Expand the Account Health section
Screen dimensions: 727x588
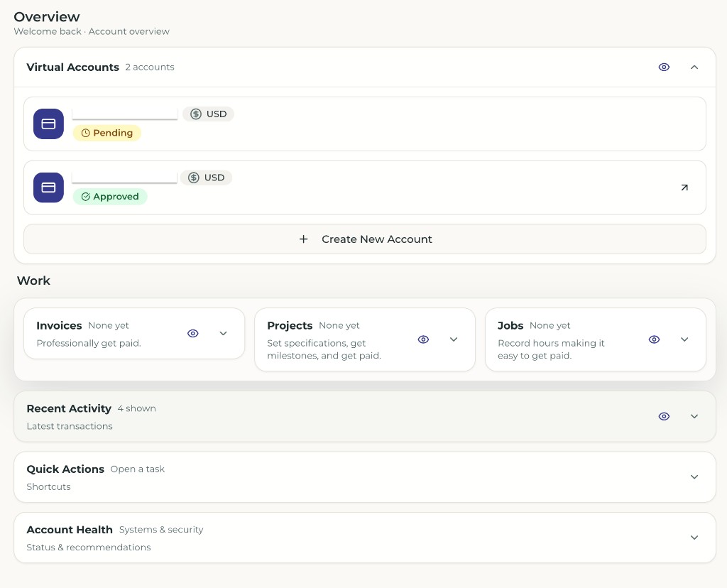pyautogui.click(x=694, y=538)
